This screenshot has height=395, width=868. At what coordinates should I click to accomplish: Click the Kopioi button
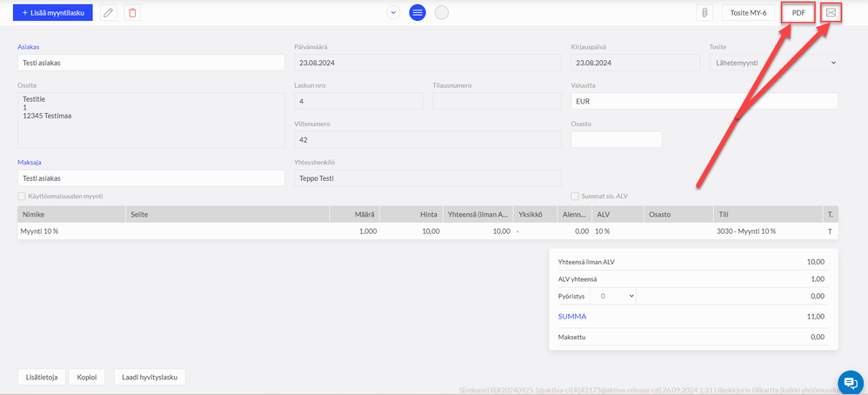pyautogui.click(x=87, y=377)
